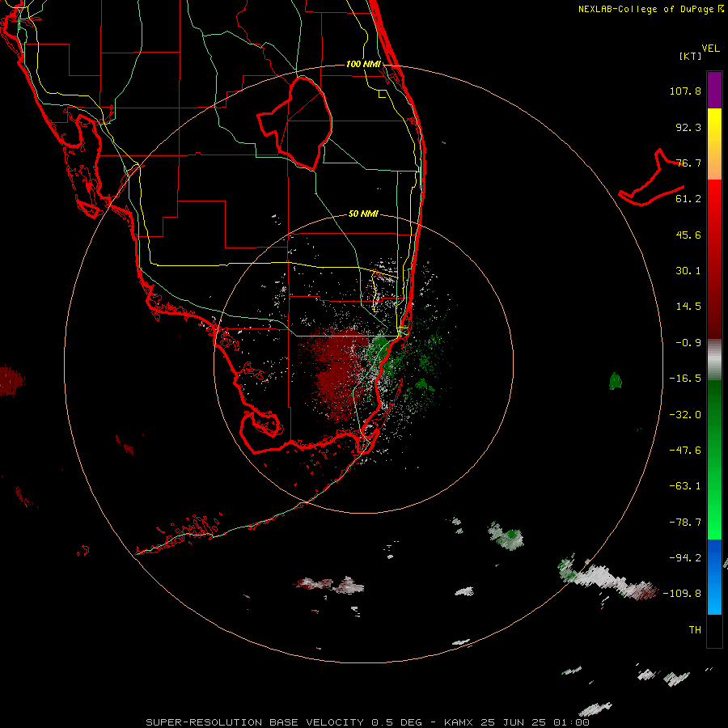Screen dimensions: 728x728
Task: Pick the gray near-zero segment of the scale
Action: coord(714,360)
